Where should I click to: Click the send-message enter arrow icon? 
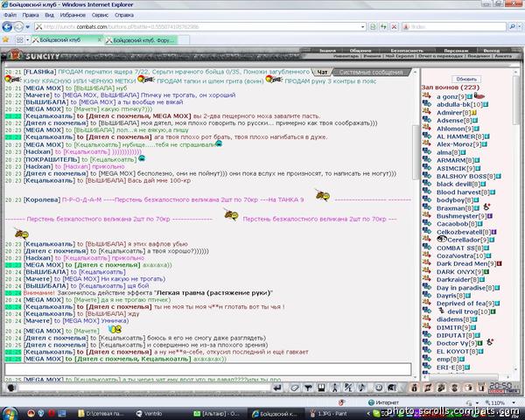pos(277,388)
